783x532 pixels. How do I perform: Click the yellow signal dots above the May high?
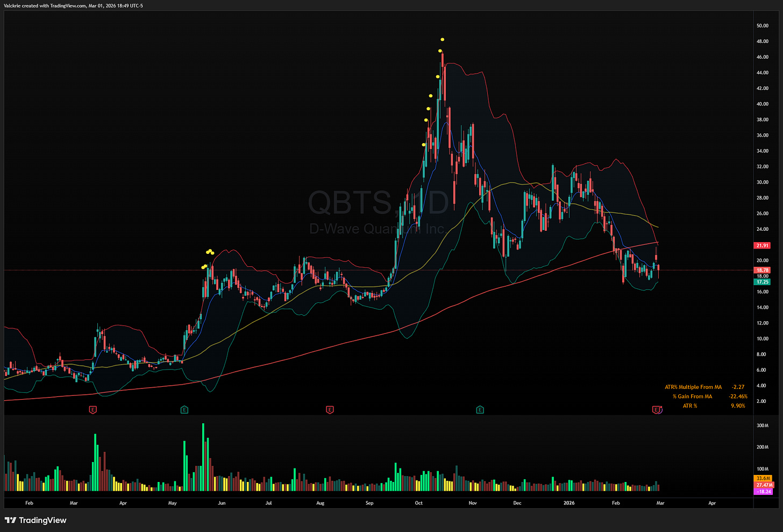point(210,252)
